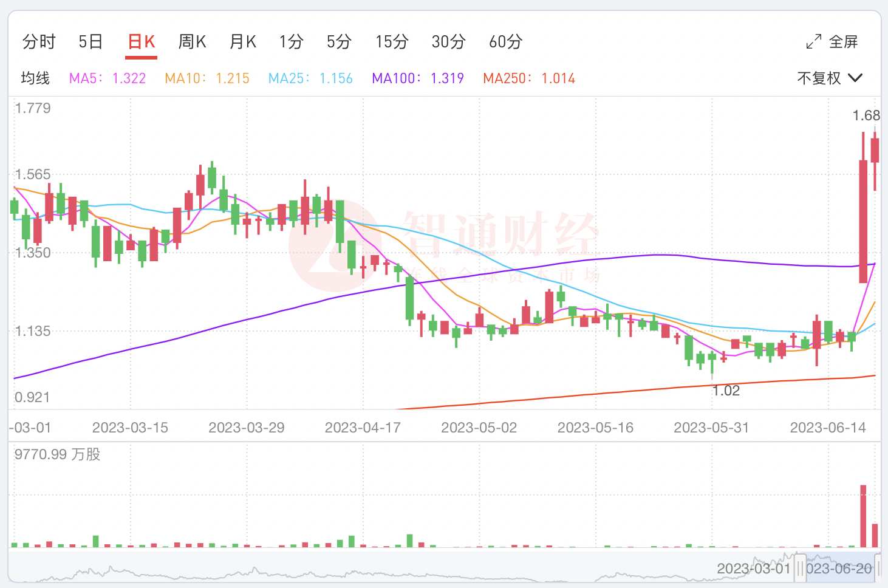Select the 5日 five-day view
Screen dimensions: 888x588
pos(90,41)
